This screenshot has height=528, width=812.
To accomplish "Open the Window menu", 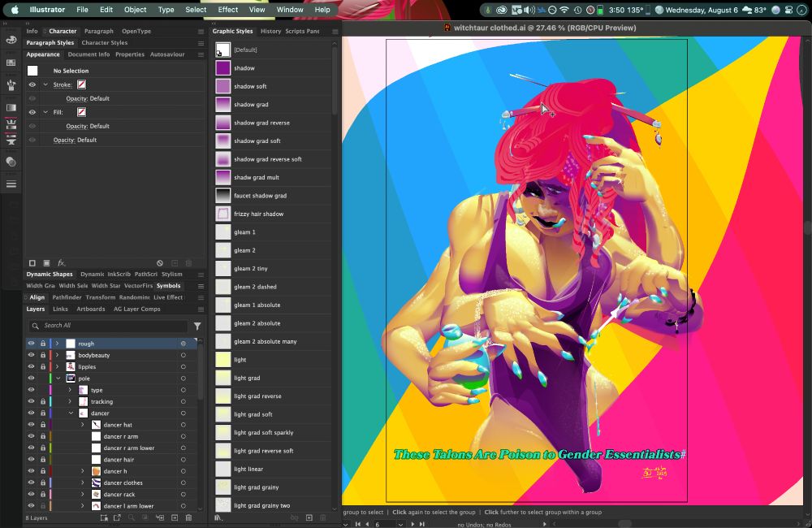I will [x=290, y=9].
